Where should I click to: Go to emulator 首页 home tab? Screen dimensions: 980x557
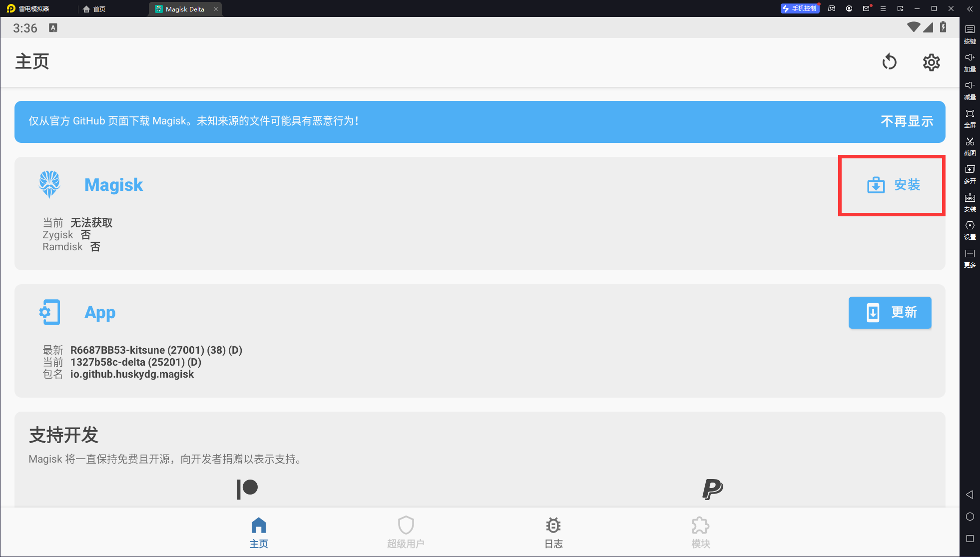point(94,9)
